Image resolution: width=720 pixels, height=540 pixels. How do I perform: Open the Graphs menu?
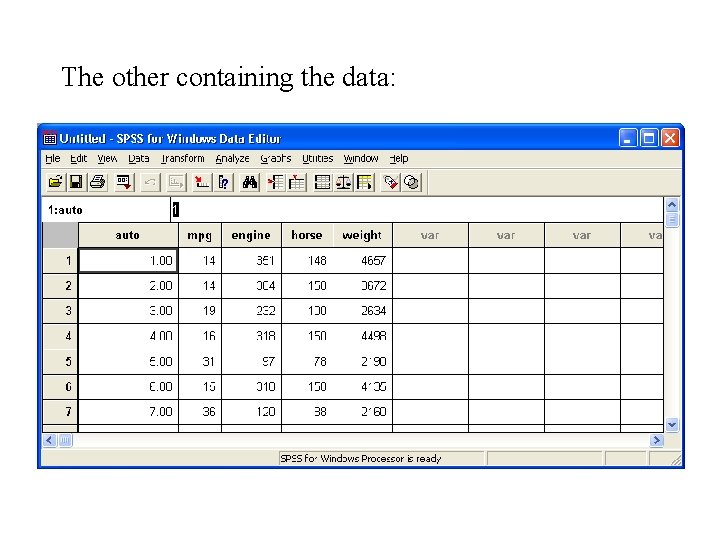276,158
